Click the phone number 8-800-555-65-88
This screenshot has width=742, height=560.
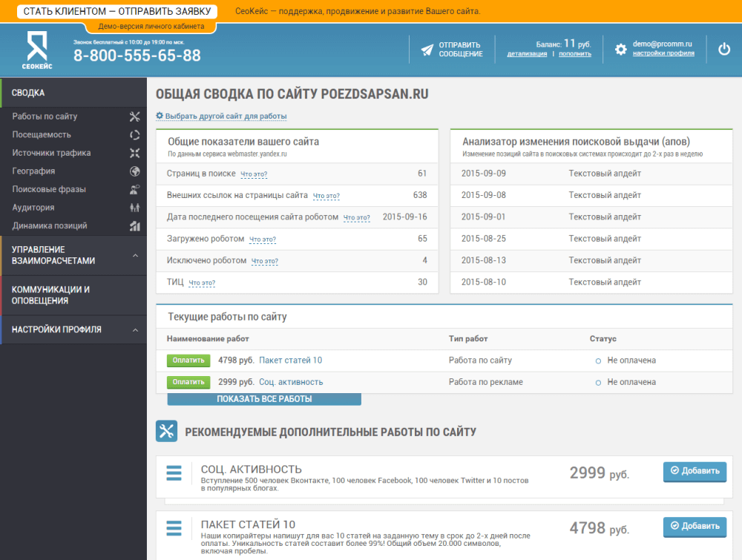(137, 56)
